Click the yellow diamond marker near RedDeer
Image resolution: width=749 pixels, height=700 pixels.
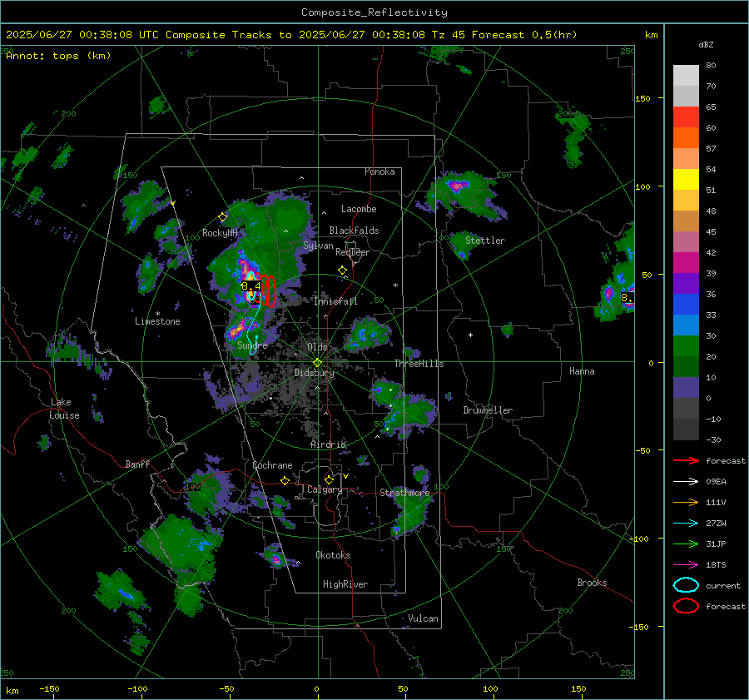(x=342, y=271)
